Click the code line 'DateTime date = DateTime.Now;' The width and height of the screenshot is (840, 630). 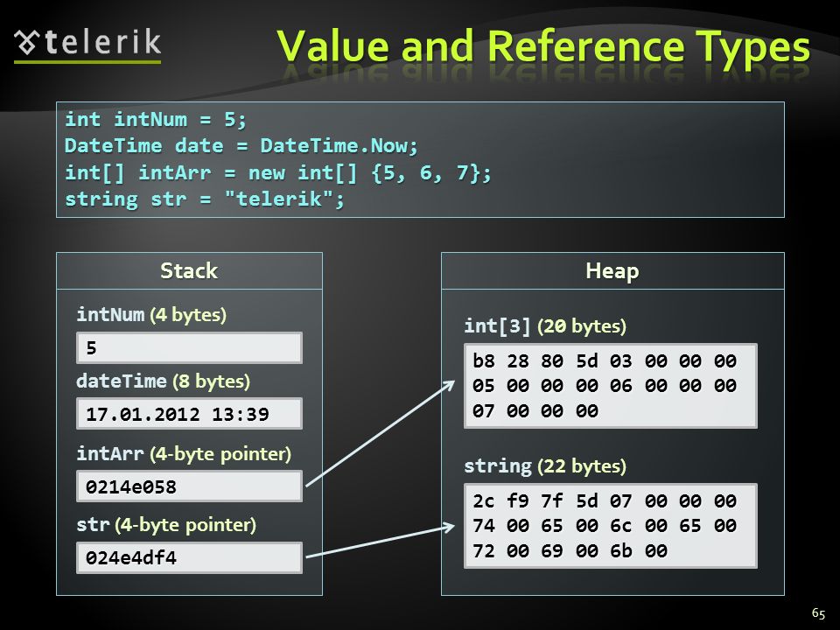[241, 146]
